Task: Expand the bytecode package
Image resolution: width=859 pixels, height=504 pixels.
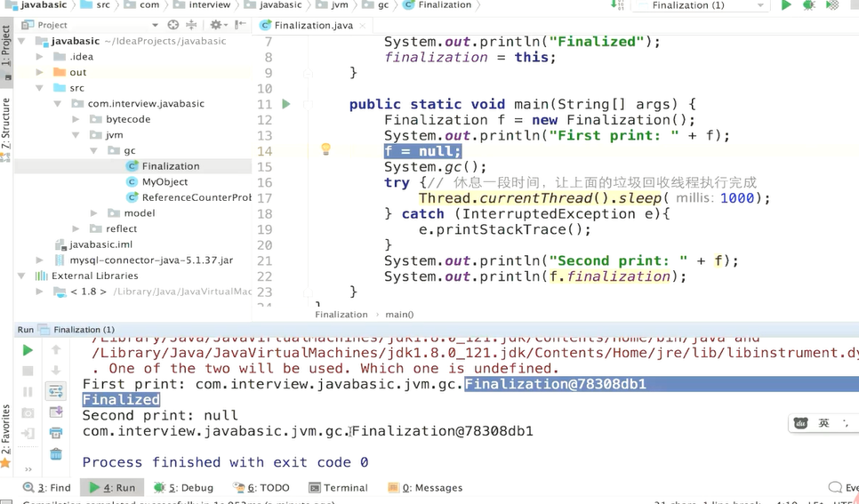Action: [x=76, y=119]
